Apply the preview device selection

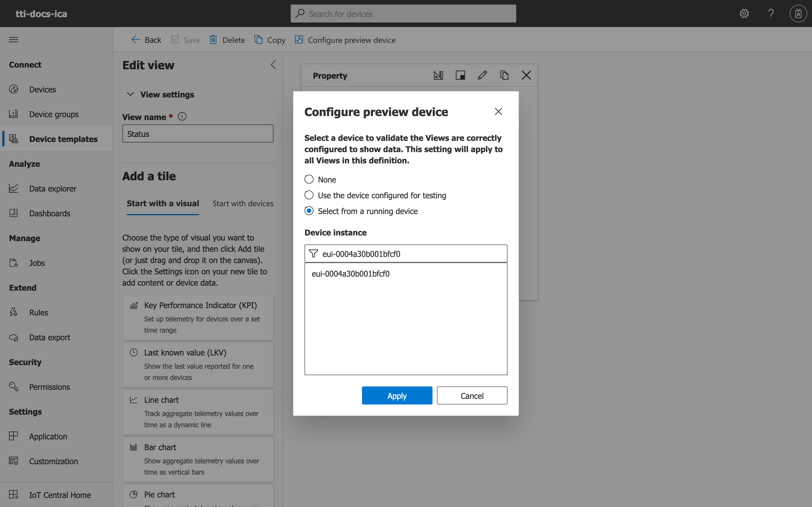tap(397, 395)
